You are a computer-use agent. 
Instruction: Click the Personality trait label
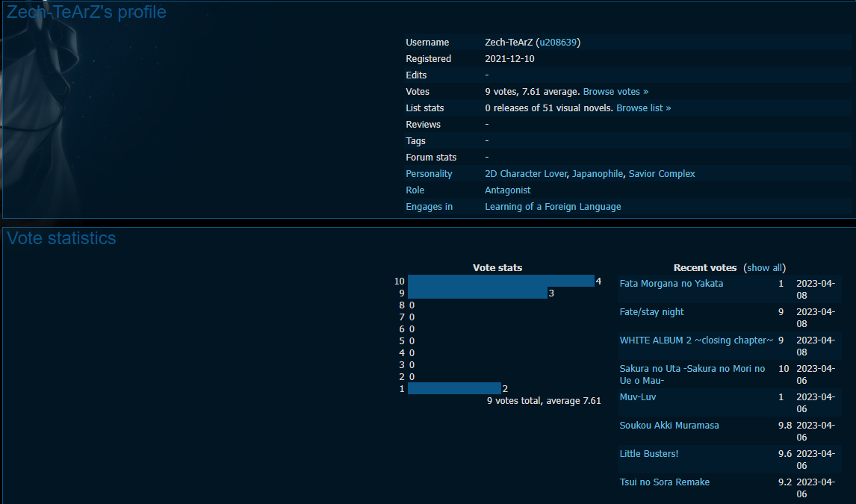[x=429, y=173]
